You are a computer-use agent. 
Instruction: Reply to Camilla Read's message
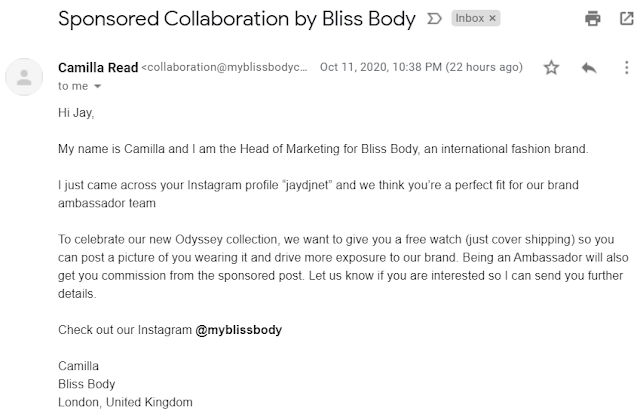589,68
